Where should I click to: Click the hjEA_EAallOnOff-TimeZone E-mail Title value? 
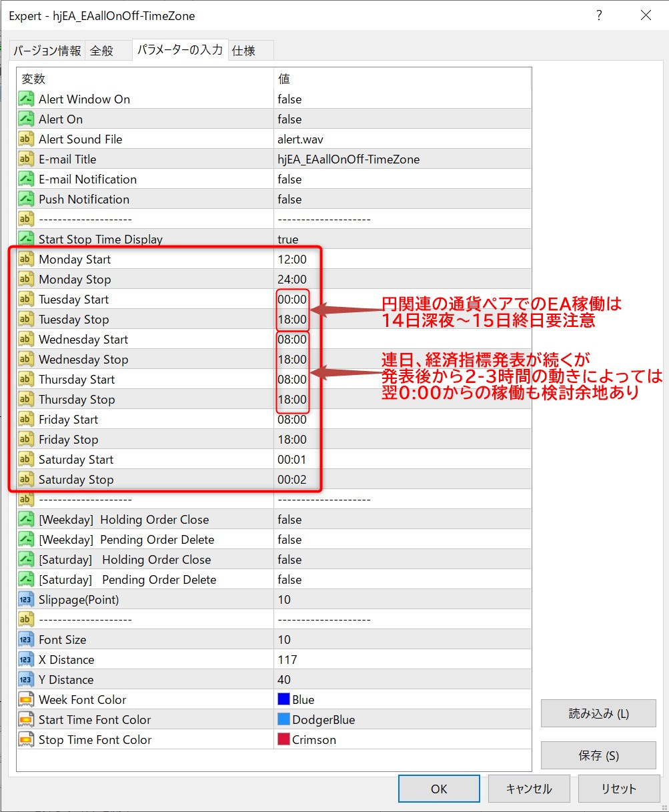(x=349, y=159)
